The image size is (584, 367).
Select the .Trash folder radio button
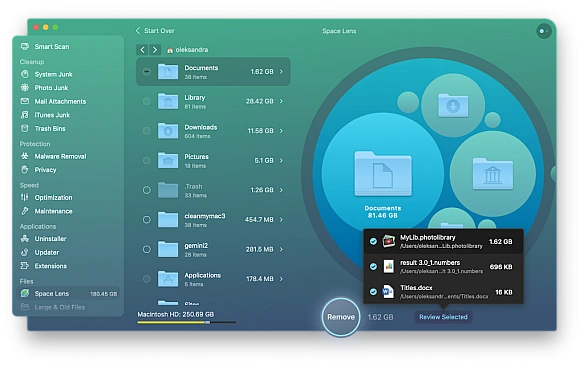(147, 190)
